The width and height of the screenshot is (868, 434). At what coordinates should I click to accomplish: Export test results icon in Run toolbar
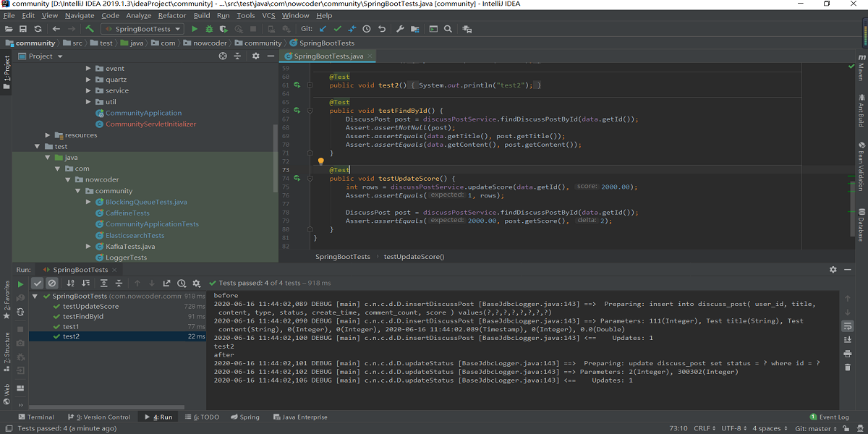166,284
